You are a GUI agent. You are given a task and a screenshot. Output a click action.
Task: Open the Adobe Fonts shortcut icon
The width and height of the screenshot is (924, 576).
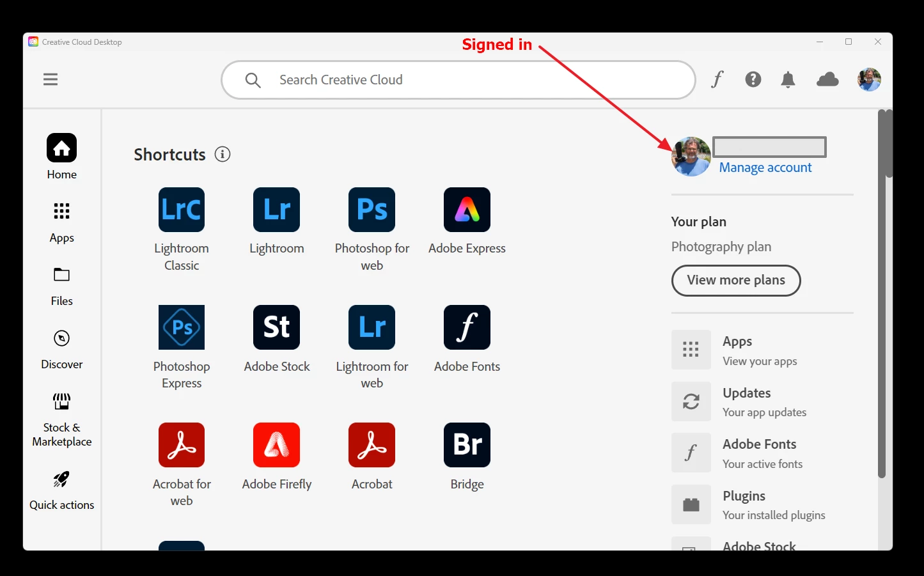pos(467,327)
